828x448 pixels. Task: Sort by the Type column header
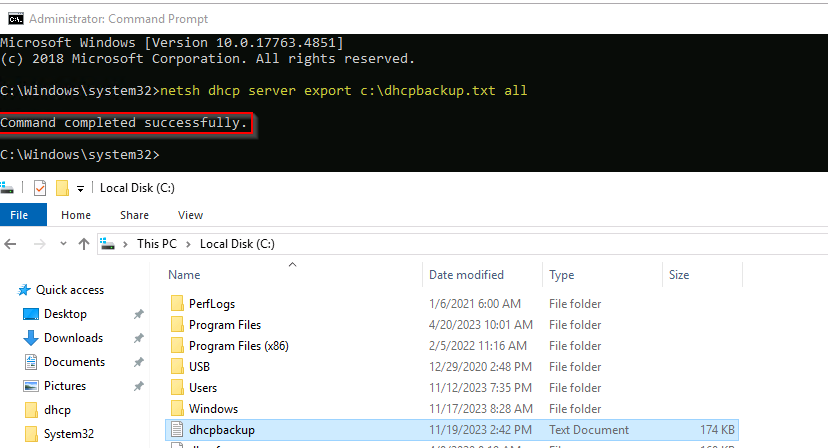pyautogui.click(x=561, y=275)
